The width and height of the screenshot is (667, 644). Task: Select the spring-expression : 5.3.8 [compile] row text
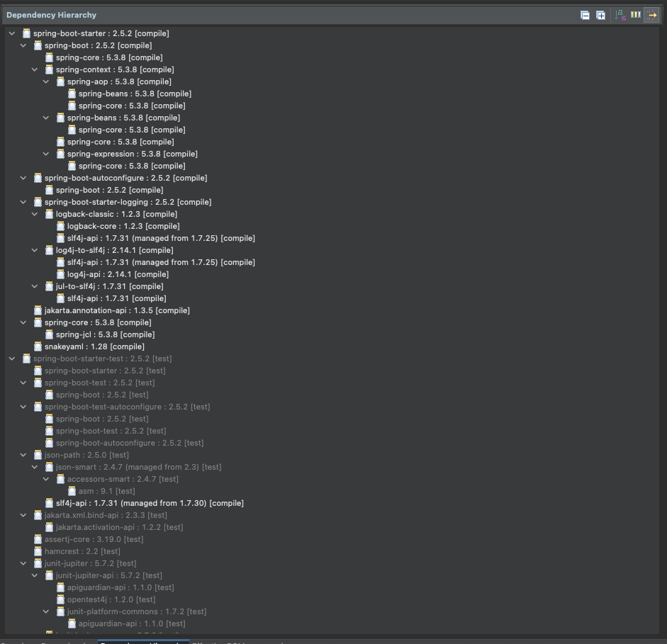(133, 154)
